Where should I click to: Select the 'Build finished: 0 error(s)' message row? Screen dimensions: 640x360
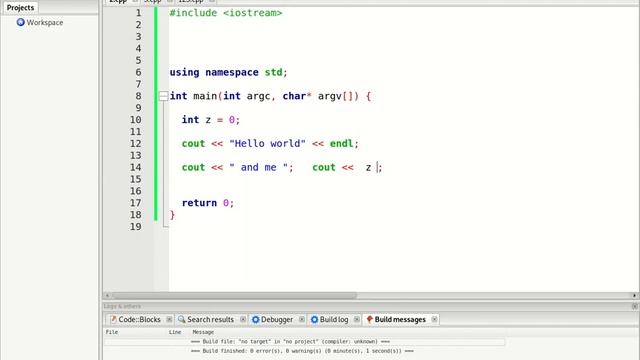tap(304, 351)
